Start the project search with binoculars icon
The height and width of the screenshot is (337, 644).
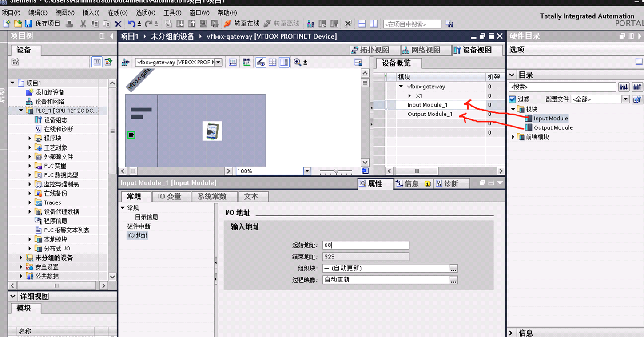449,24
